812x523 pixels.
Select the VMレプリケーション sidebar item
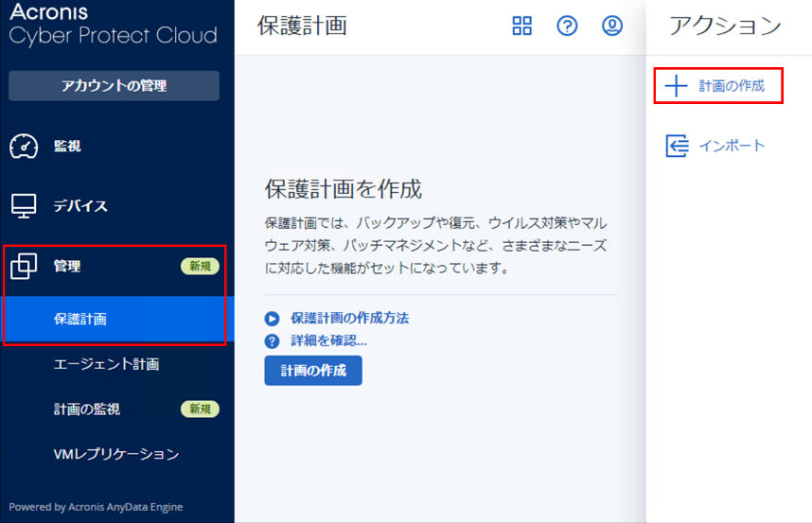116,454
